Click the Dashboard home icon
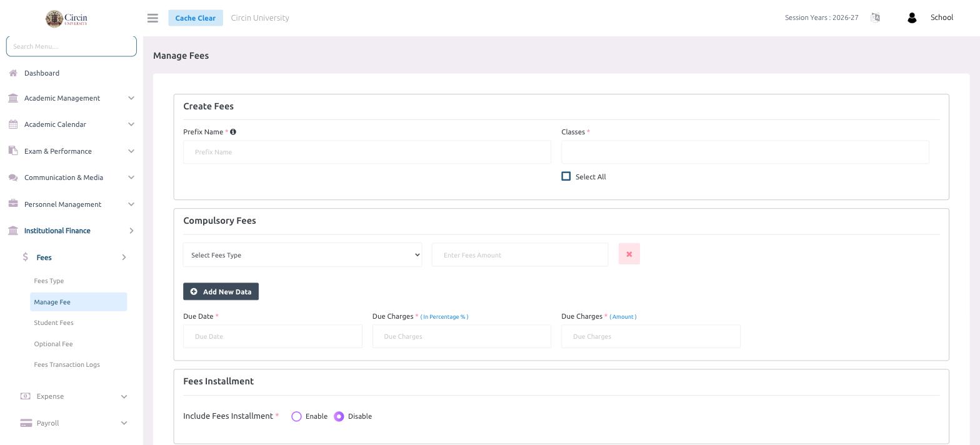 [13, 73]
